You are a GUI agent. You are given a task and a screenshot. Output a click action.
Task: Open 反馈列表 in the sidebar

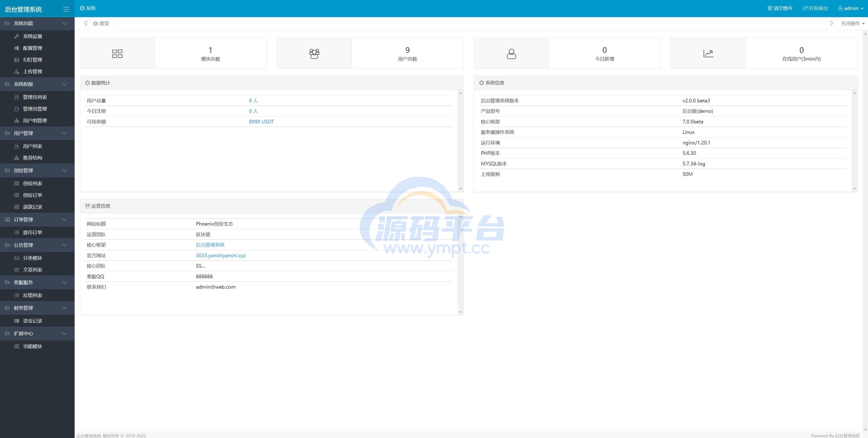coord(33,295)
